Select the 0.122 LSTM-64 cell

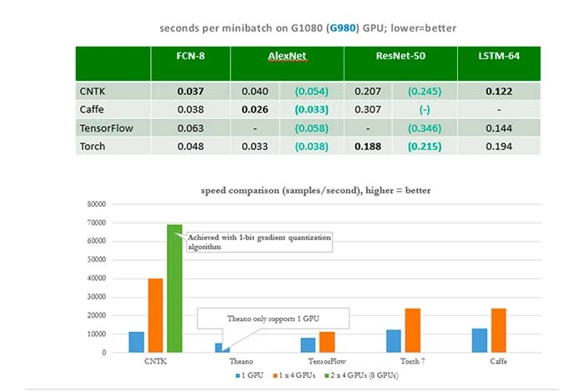(499, 90)
